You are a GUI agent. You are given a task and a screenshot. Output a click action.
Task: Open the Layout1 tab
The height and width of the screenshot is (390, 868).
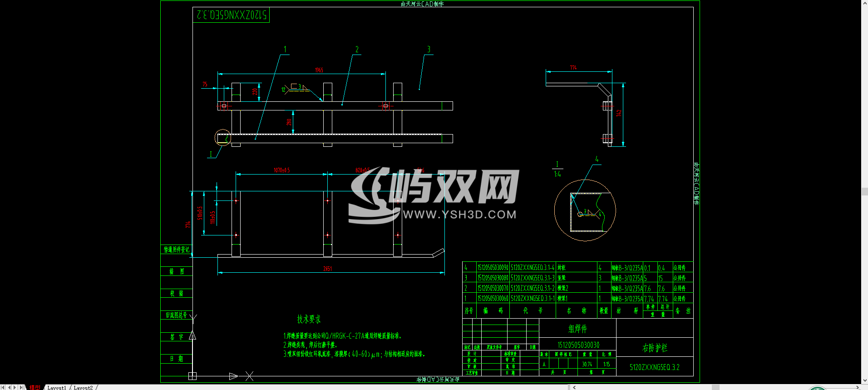[x=57, y=387]
